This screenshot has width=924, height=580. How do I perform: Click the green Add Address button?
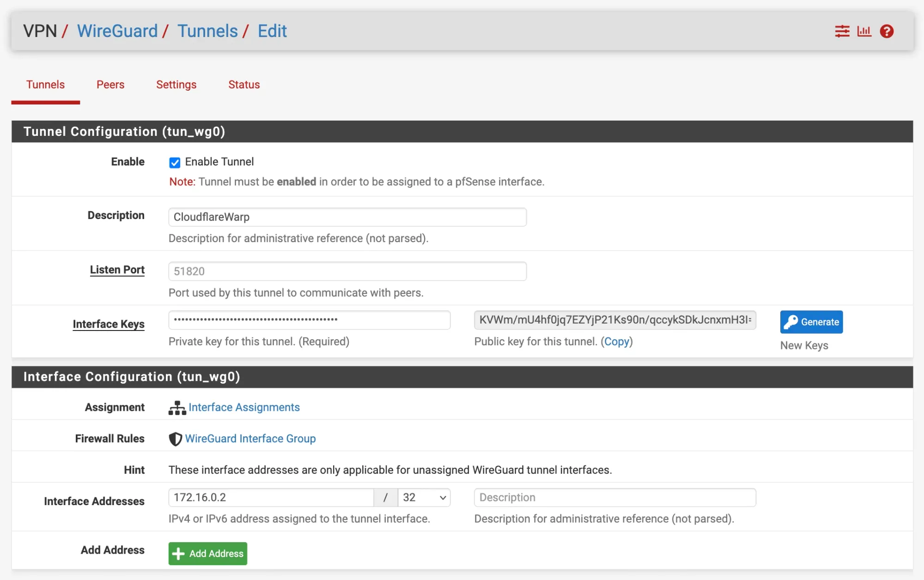coord(208,553)
